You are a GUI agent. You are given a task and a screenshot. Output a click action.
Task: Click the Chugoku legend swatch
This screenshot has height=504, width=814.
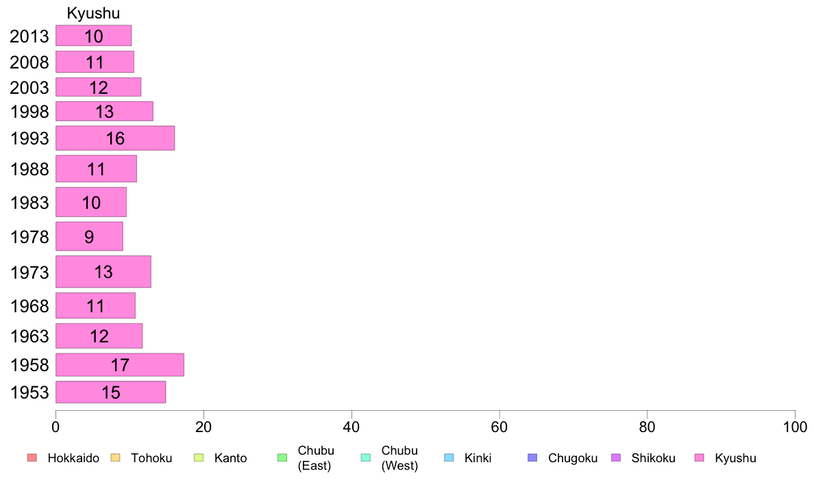point(532,457)
